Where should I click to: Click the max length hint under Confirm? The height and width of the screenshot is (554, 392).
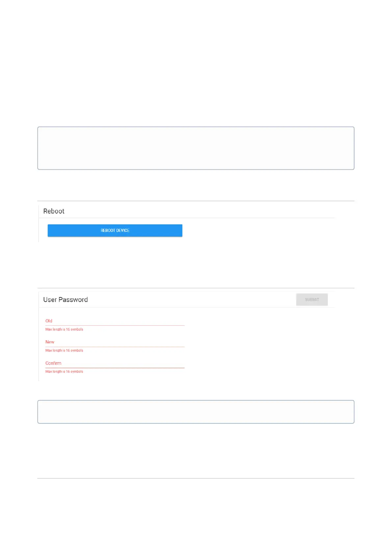(64, 371)
